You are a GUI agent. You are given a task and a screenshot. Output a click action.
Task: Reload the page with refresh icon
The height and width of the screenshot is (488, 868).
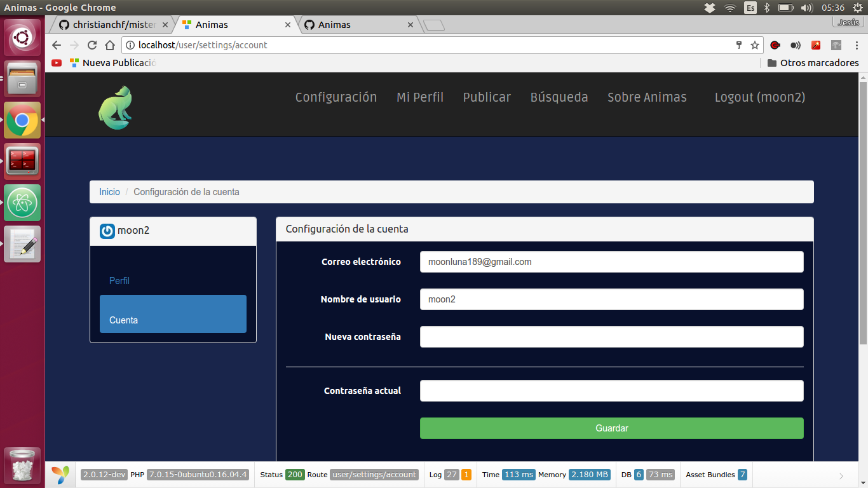pyautogui.click(x=92, y=45)
